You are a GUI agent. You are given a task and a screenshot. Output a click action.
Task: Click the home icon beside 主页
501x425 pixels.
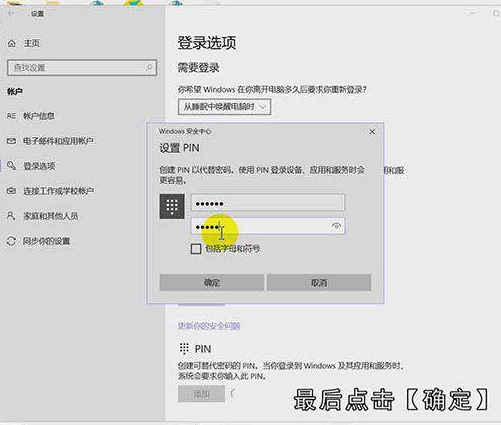(12, 43)
